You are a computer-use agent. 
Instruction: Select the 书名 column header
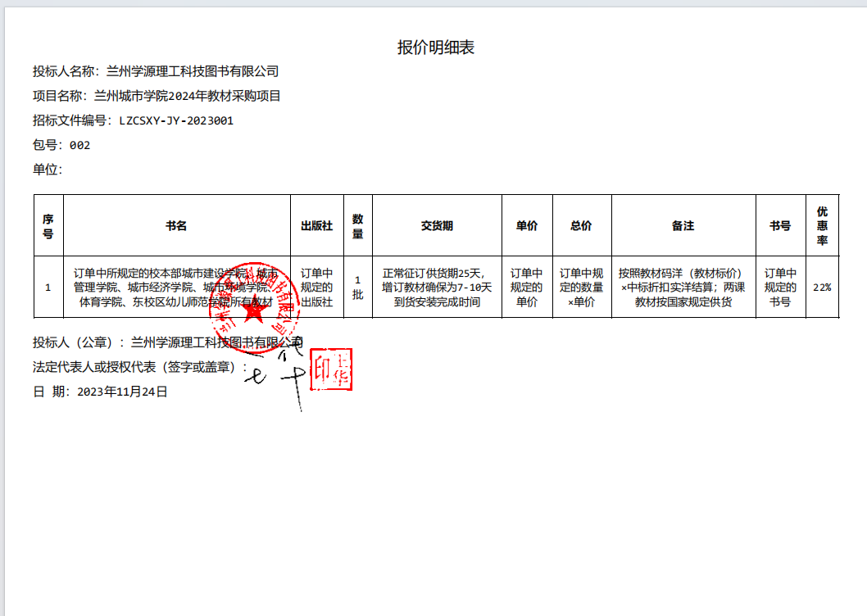(176, 225)
